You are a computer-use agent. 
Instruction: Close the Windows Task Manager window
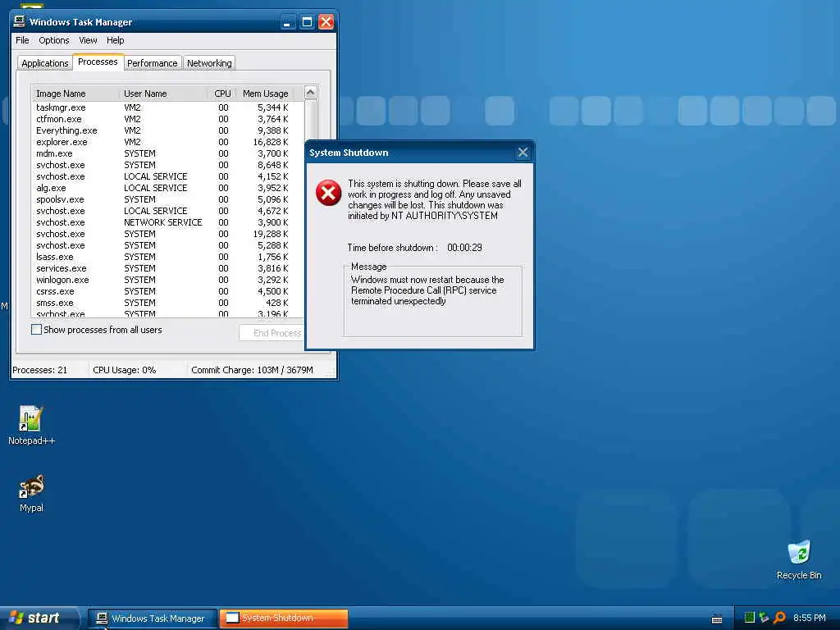pyautogui.click(x=326, y=22)
